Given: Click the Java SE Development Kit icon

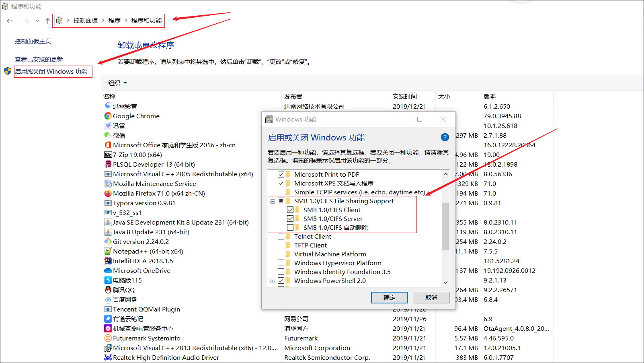Looking at the screenshot, I should (108, 222).
